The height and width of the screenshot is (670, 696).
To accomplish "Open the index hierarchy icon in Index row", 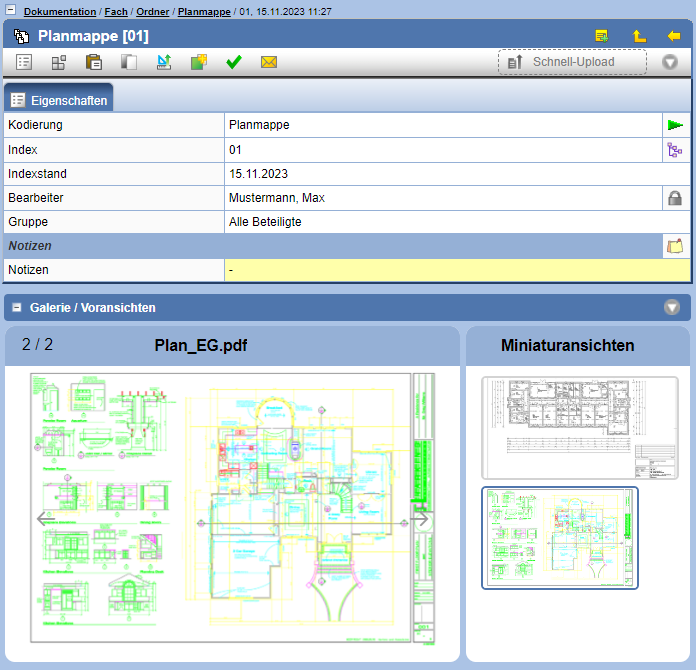I will pos(676,150).
